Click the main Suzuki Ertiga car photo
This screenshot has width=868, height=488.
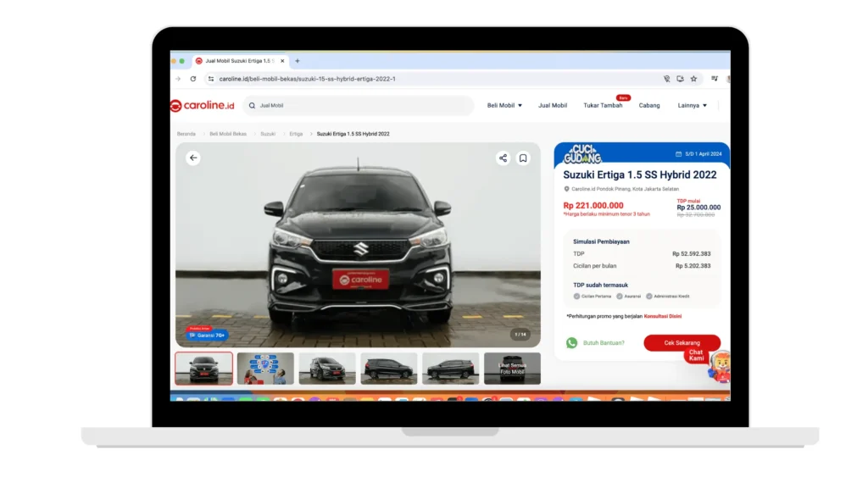point(359,245)
